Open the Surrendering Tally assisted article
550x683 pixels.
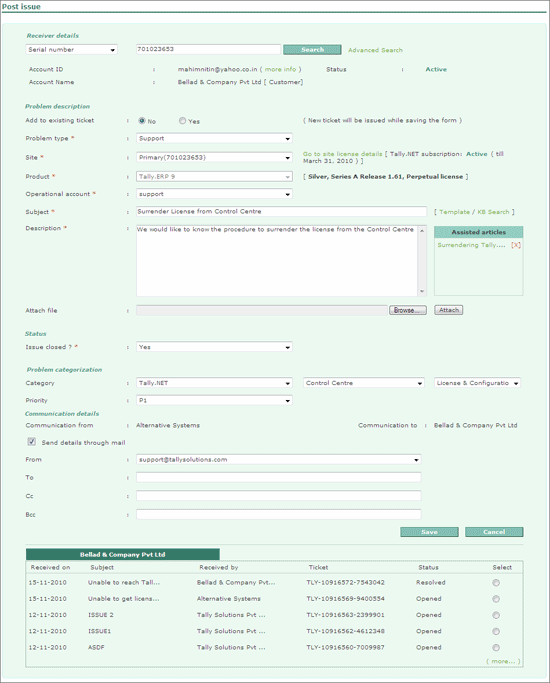471,245
